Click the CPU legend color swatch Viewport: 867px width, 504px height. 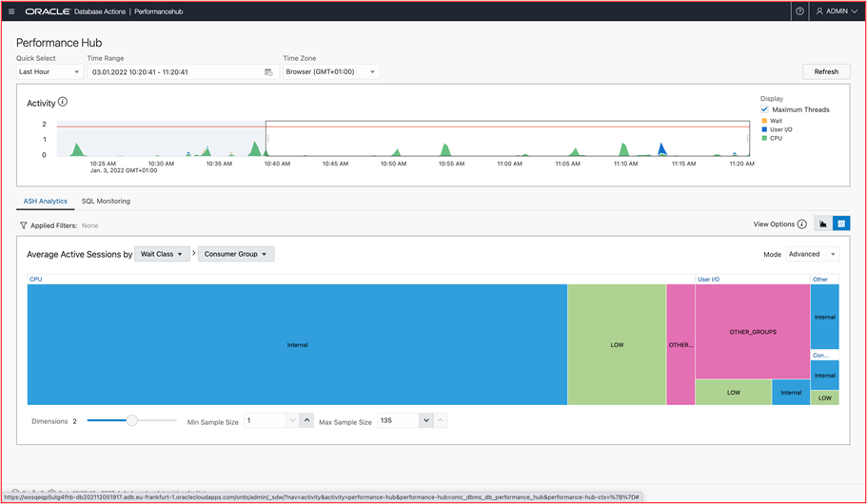(x=764, y=138)
